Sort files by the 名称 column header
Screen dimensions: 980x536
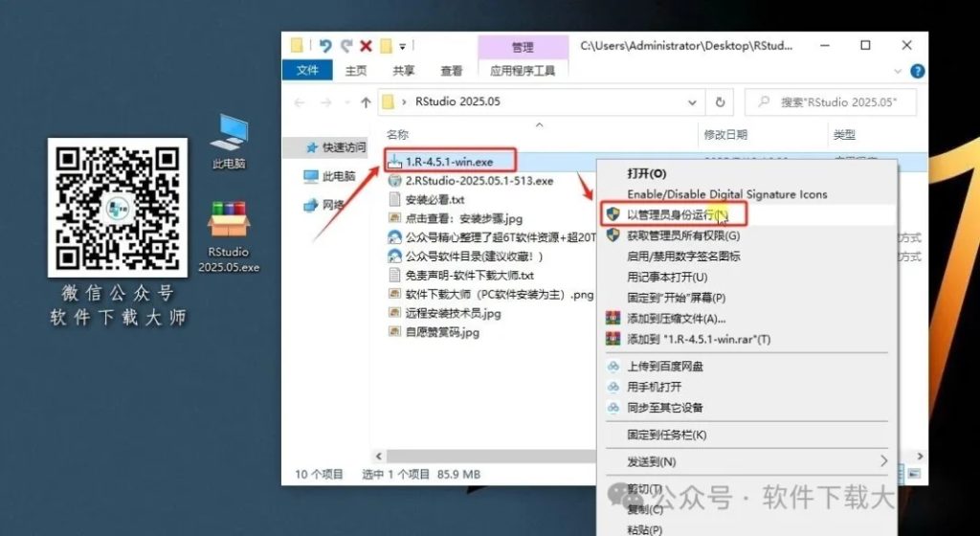[397, 134]
